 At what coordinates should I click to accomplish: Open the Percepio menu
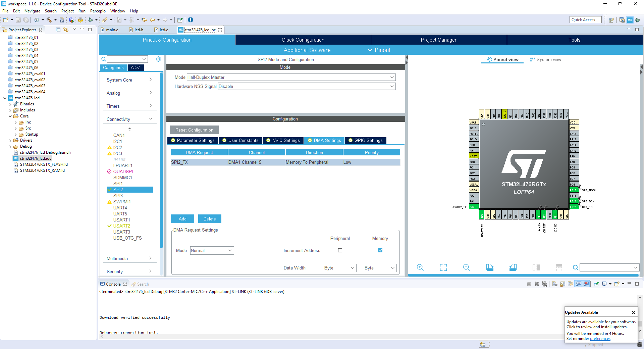tap(98, 11)
